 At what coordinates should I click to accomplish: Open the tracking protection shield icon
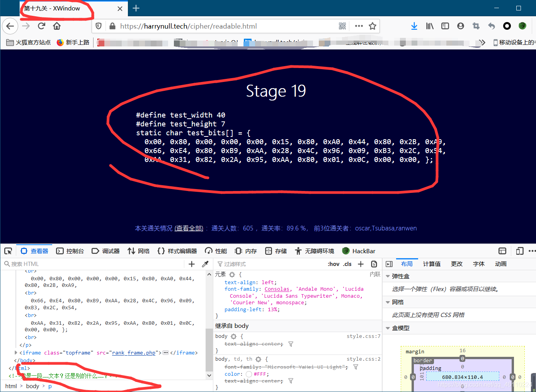(99, 26)
